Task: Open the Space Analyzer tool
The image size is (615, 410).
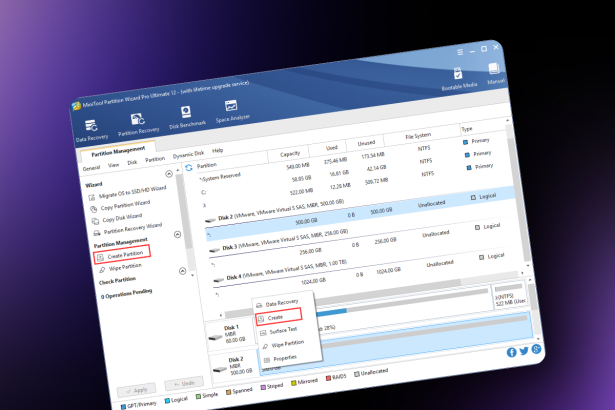Action: tap(232, 111)
